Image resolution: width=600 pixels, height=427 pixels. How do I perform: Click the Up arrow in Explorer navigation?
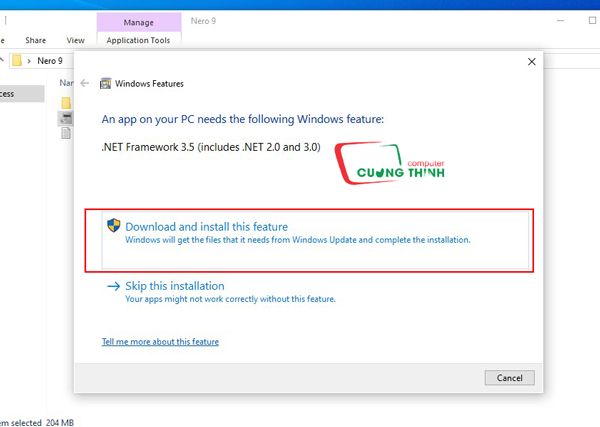pos(2,60)
